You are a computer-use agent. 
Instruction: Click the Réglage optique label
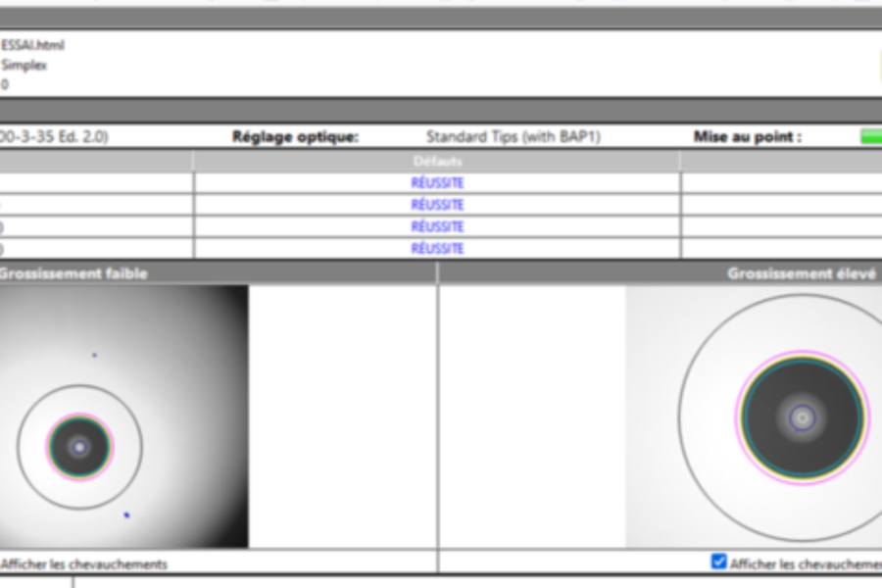[295, 137]
